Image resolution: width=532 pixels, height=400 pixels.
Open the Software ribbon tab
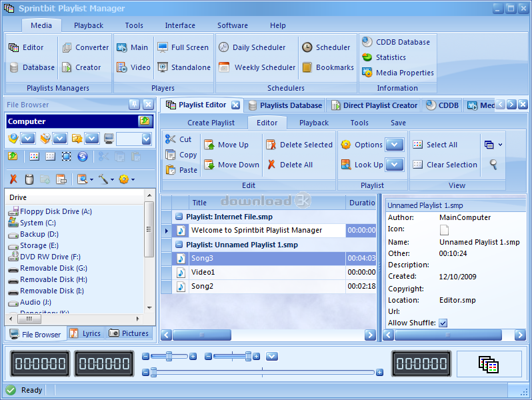click(x=233, y=25)
